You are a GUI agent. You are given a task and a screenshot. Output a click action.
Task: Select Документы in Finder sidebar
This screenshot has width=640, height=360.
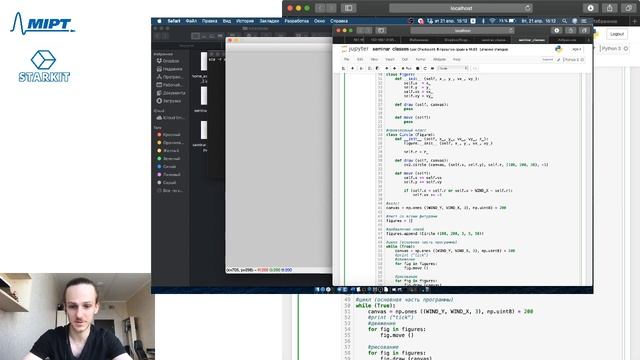(171, 93)
